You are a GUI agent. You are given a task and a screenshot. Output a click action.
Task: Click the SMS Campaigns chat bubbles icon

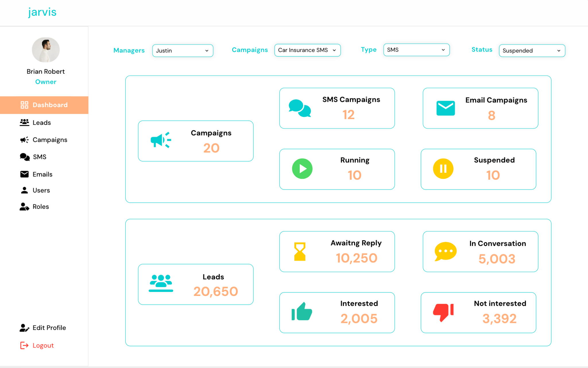pos(300,108)
